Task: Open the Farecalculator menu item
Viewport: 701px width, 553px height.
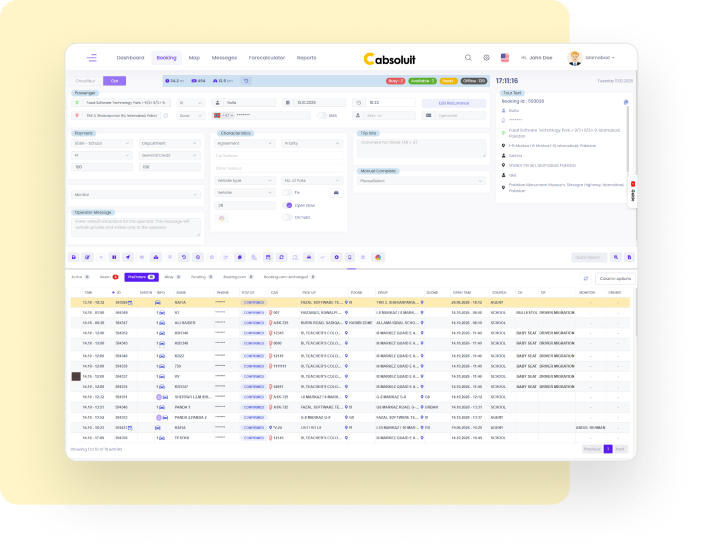Action: (266, 58)
